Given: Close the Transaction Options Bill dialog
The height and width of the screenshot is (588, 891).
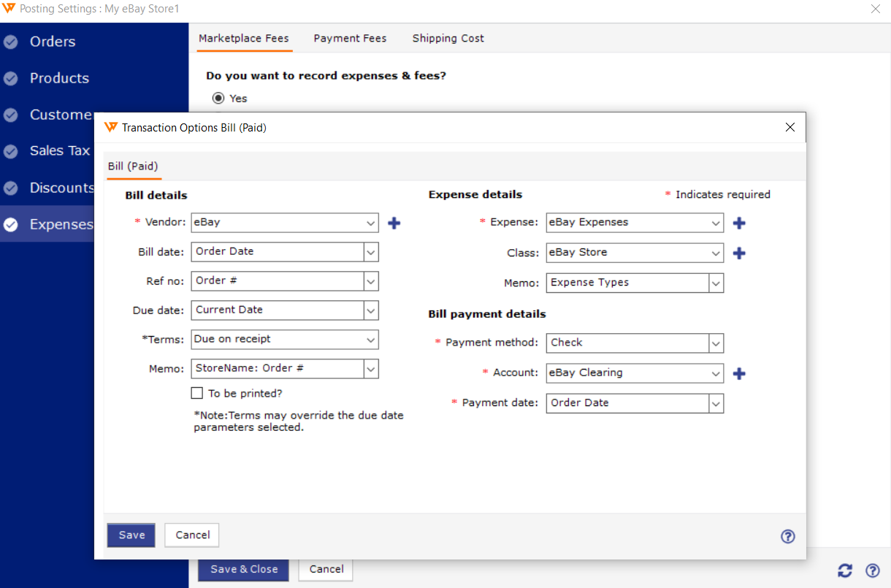Looking at the screenshot, I should point(789,127).
